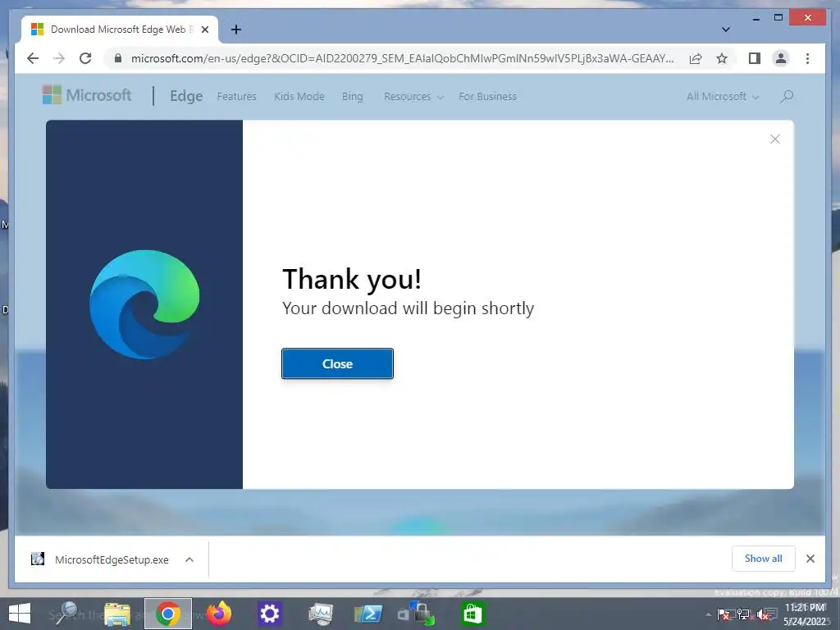Viewport: 840px width, 630px height.
Task: Bookmark this page with star icon
Action: click(x=722, y=58)
